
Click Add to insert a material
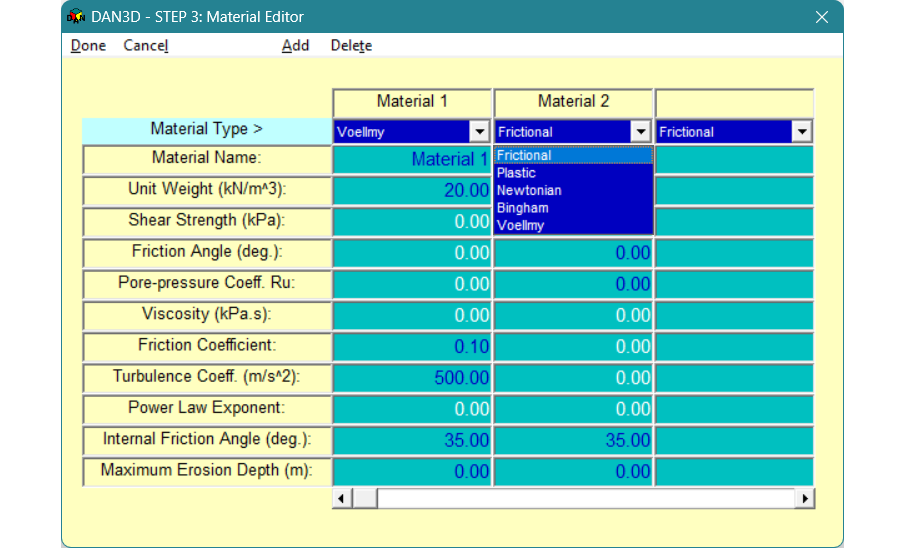[296, 46]
